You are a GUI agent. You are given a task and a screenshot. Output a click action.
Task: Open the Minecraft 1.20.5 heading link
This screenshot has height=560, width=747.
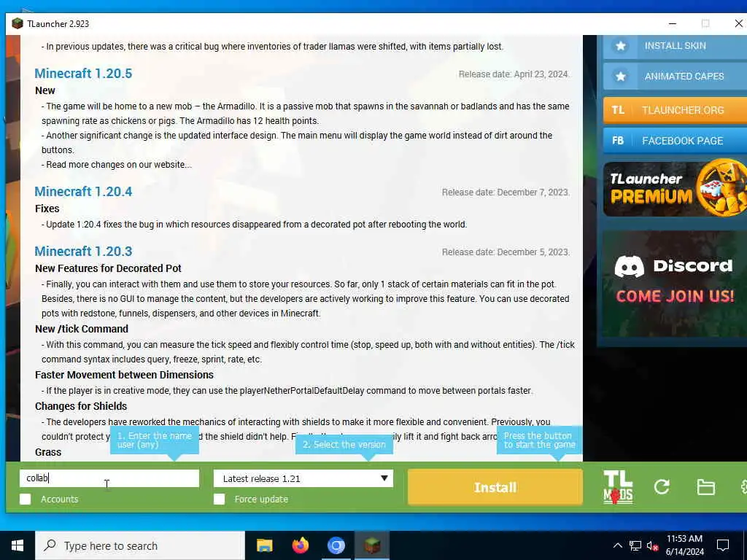[x=83, y=74]
